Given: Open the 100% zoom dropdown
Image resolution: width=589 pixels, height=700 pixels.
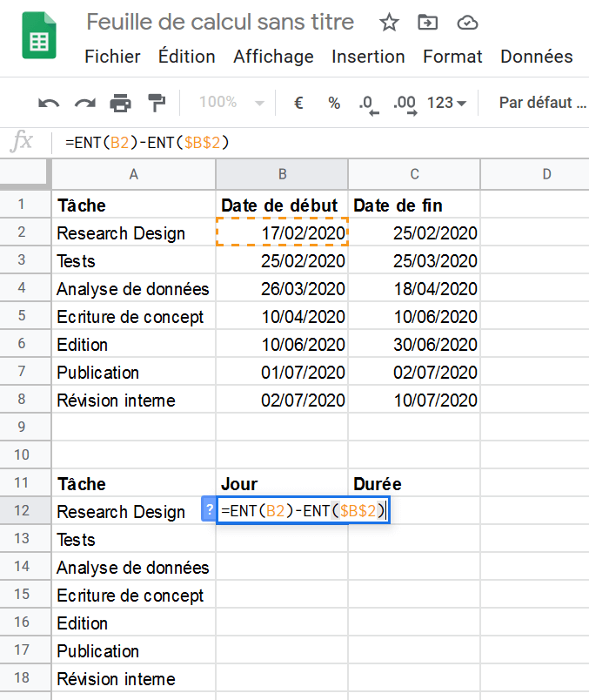Looking at the screenshot, I should 231,103.
